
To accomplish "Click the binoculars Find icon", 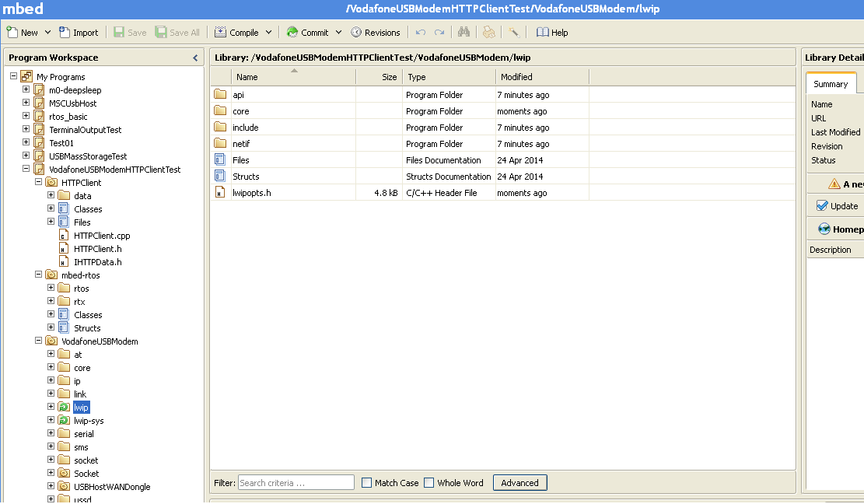I will (464, 32).
